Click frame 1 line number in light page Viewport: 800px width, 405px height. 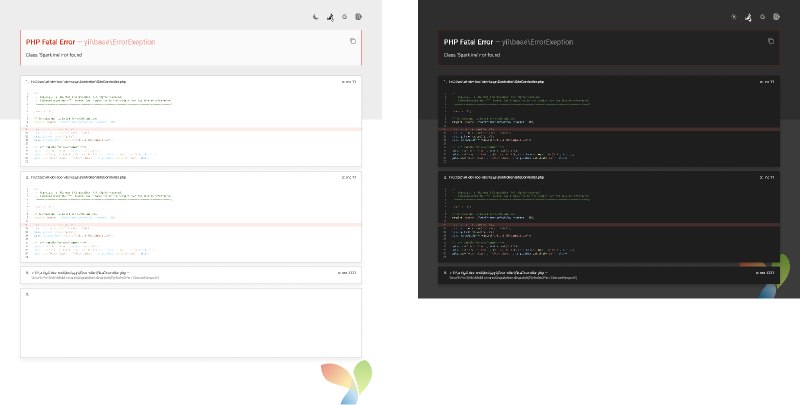tap(349, 82)
